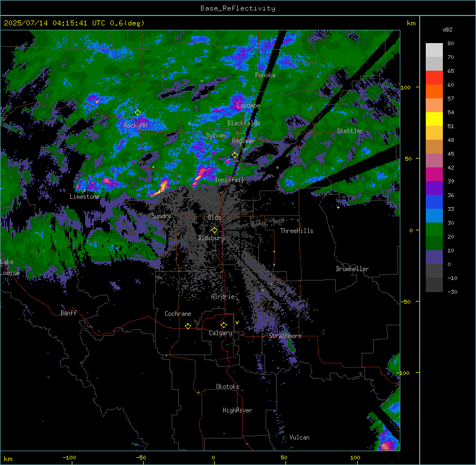This screenshot has width=476, height=465.
Task: Click the Sundre town label
Action: [x=161, y=216]
